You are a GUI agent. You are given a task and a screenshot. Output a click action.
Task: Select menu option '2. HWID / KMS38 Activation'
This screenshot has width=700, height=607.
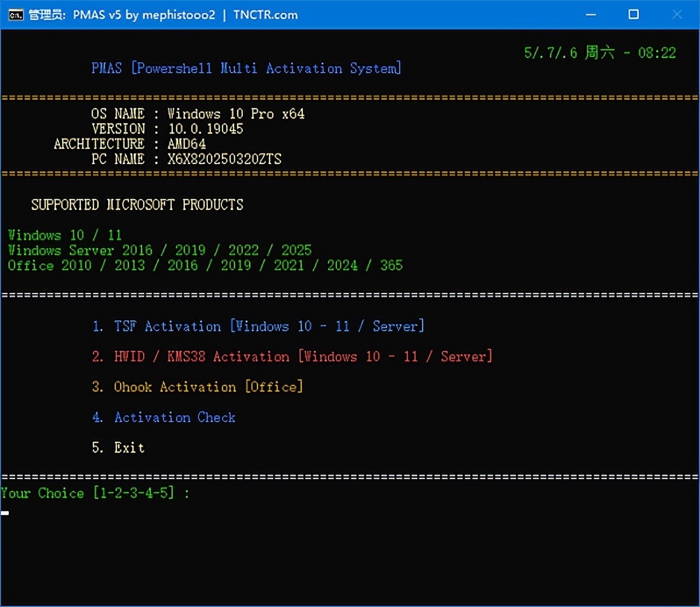pyautogui.click(x=292, y=357)
